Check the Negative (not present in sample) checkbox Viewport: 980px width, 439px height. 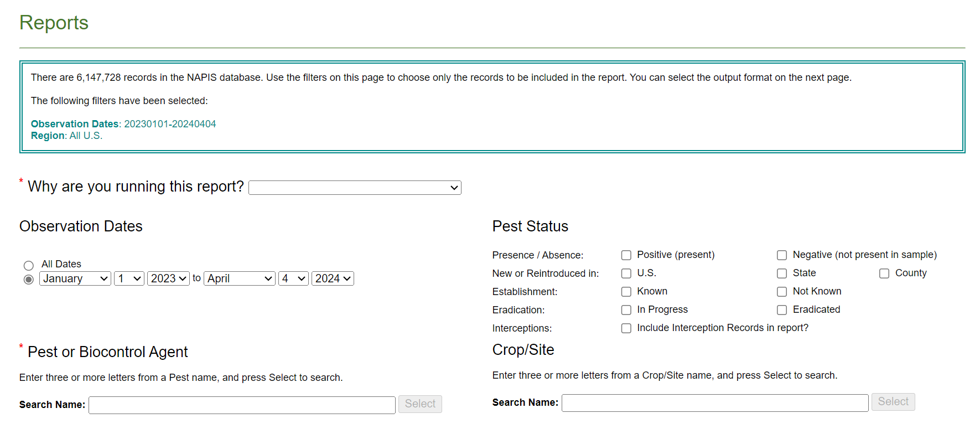click(782, 255)
